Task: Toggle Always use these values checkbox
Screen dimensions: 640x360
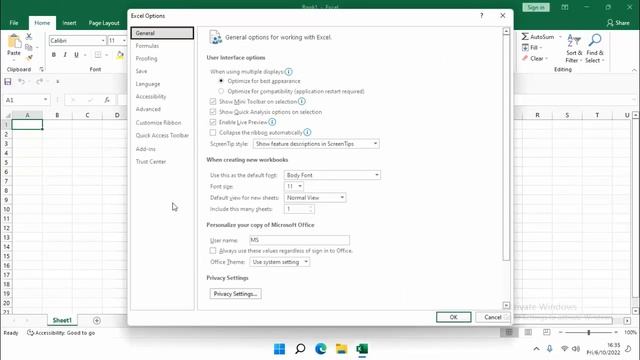Action: coord(213,250)
